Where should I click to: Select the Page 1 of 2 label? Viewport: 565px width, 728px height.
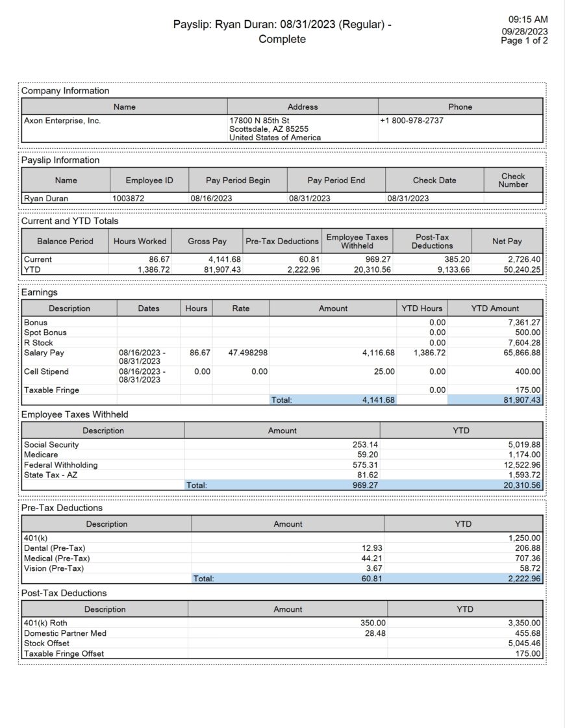coord(524,41)
